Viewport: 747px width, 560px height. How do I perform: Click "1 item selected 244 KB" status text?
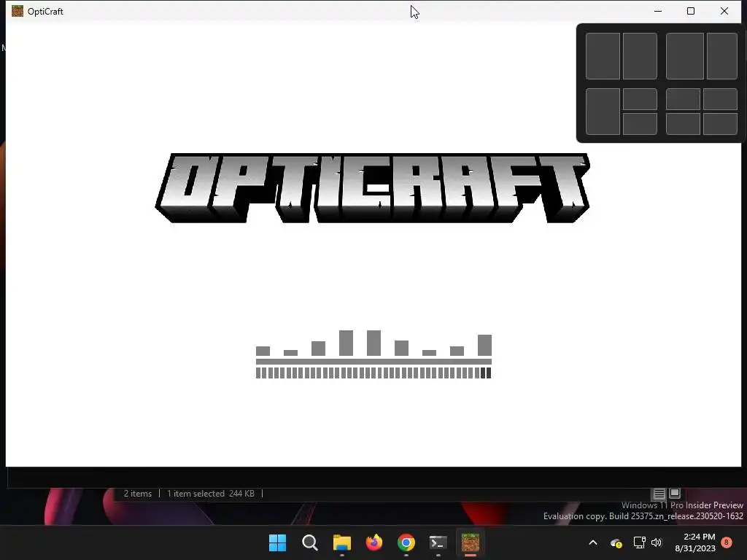(211, 494)
